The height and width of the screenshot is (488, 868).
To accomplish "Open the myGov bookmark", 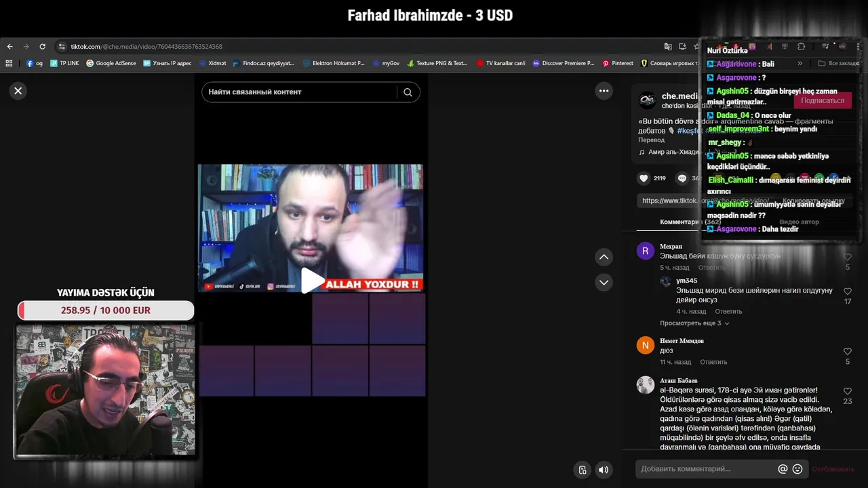I will tap(386, 63).
